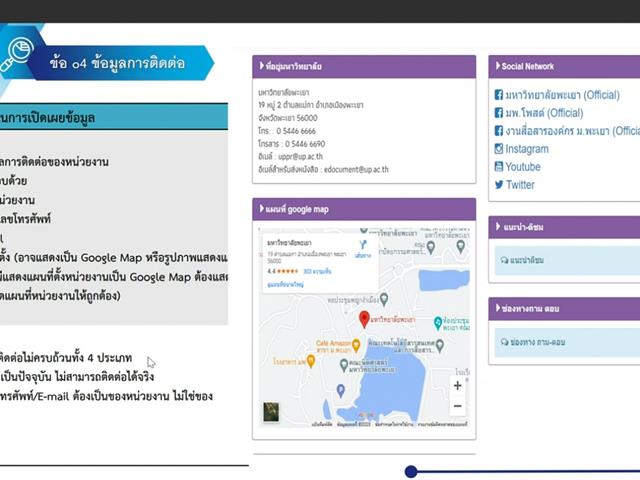Click the Youtube icon
640x480 pixels.
click(x=498, y=167)
